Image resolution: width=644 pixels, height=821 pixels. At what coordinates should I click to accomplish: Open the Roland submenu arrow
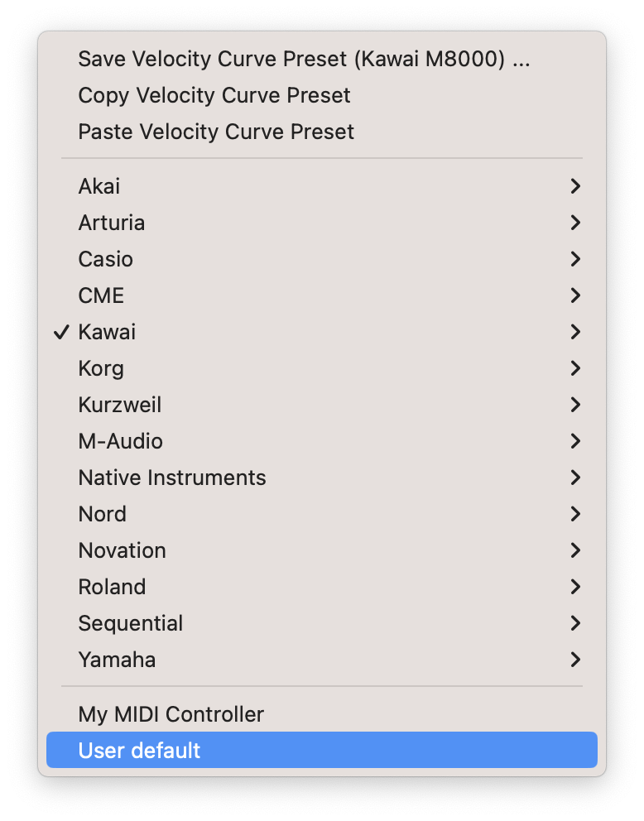[x=575, y=586]
